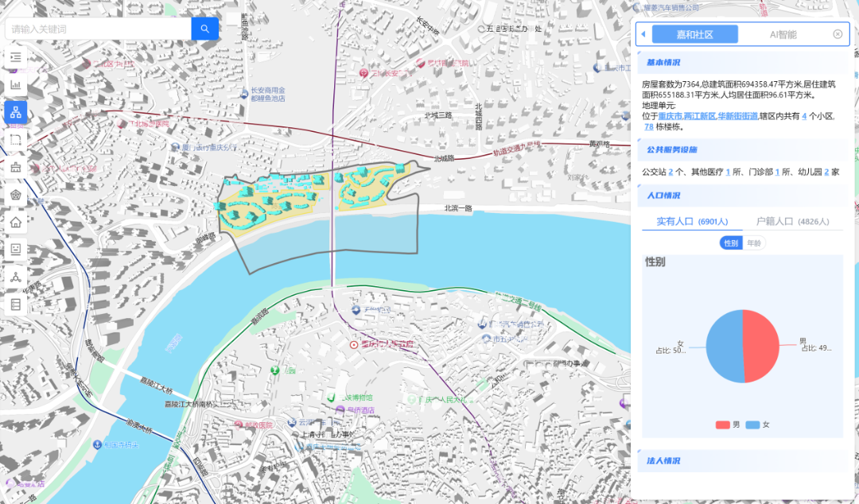Select the 户籍人口 (4826人) tab
Image resolution: width=859 pixels, height=504 pixels.
(x=792, y=221)
